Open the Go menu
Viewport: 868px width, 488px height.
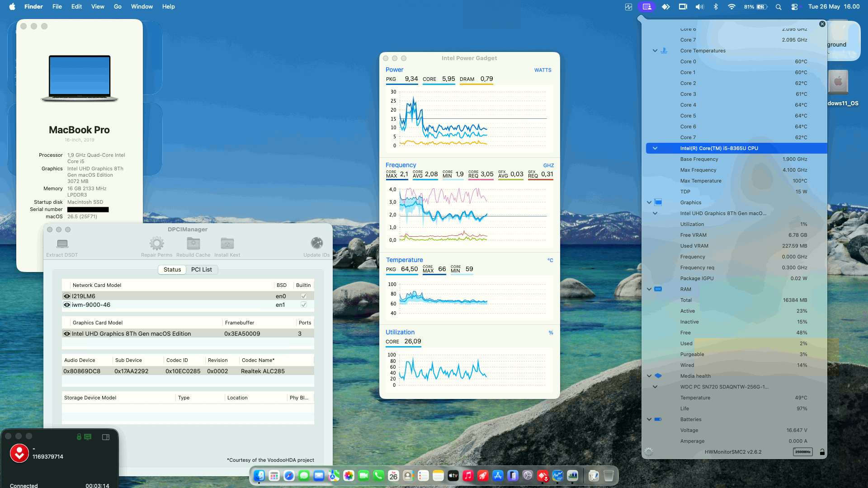(118, 7)
